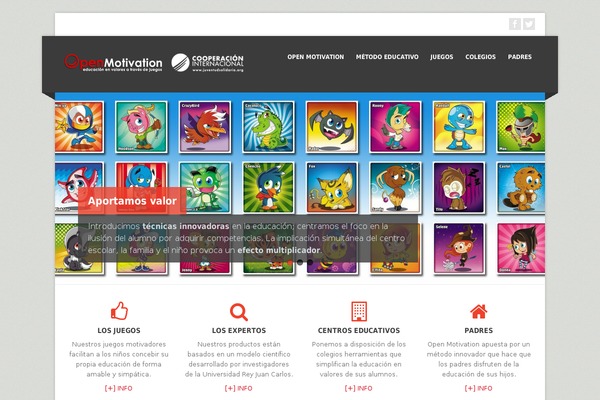Open the Open Motivation menu item
Image resolution: width=600 pixels, height=400 pixels.
pyautogui.click(x=316, y=57)
